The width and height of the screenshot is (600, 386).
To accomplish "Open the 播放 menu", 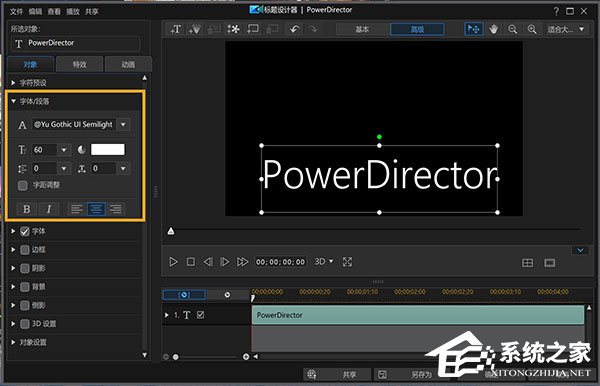I will (x=73, y=11).
